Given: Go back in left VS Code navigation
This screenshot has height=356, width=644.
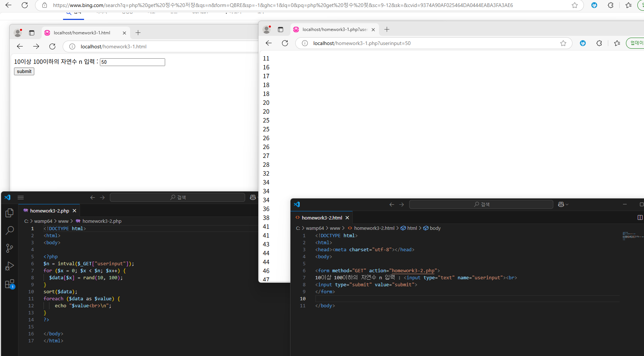Looking at the screenshot, I should (x=93, y=197).
